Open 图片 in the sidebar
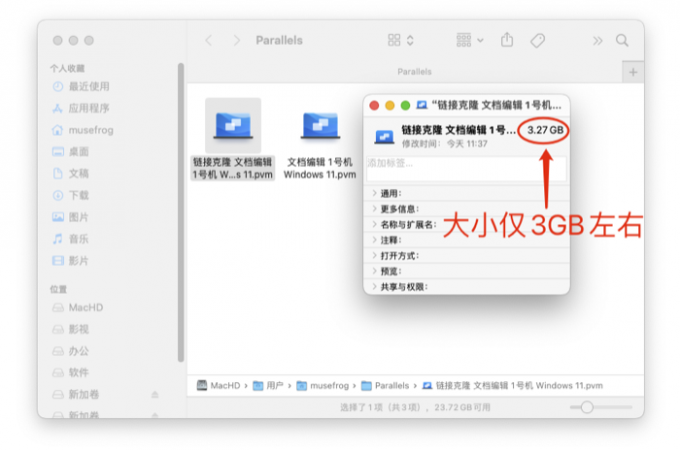Screen dimensions: 680x450 click(x=71, y=217)
